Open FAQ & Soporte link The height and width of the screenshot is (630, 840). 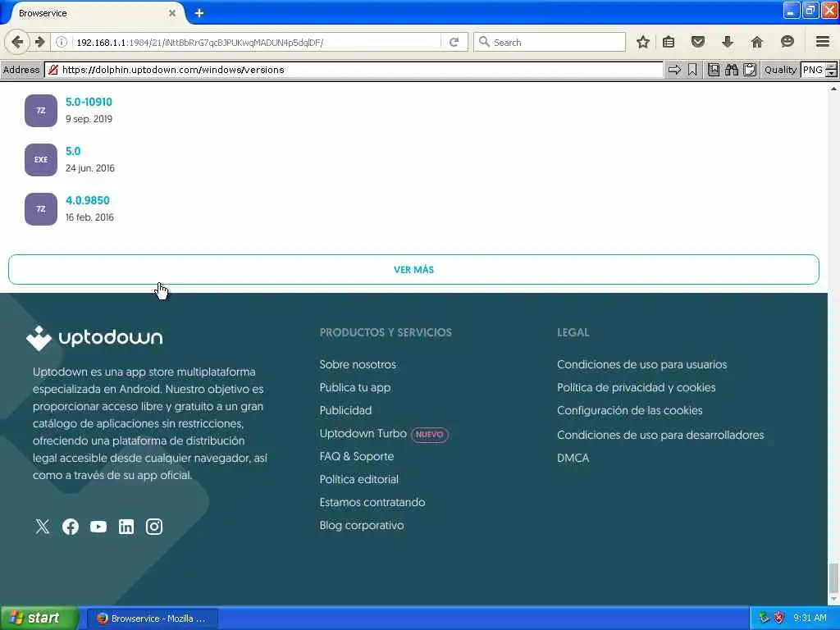click(x=357, y=456)
